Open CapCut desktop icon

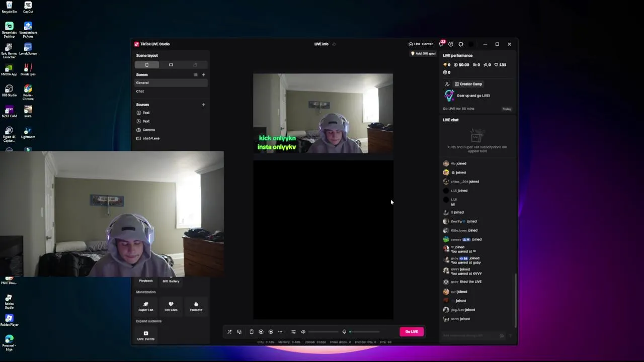[28, 8]
